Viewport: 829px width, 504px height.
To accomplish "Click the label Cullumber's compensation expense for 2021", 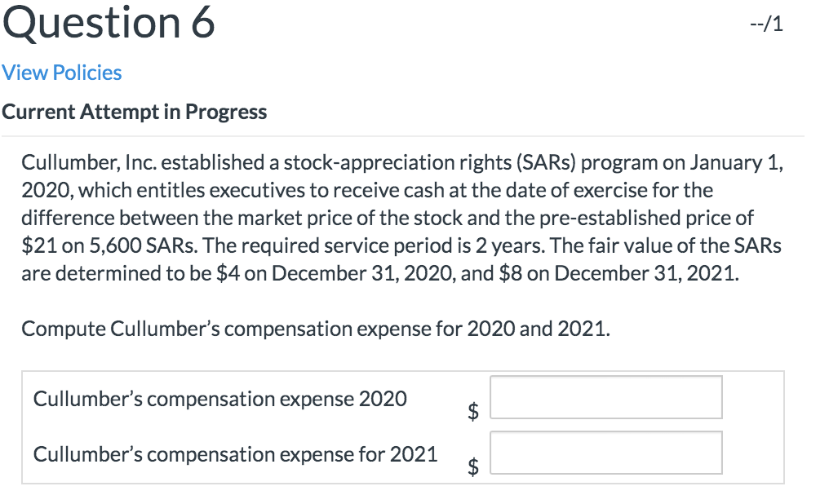I will point(235,454).
